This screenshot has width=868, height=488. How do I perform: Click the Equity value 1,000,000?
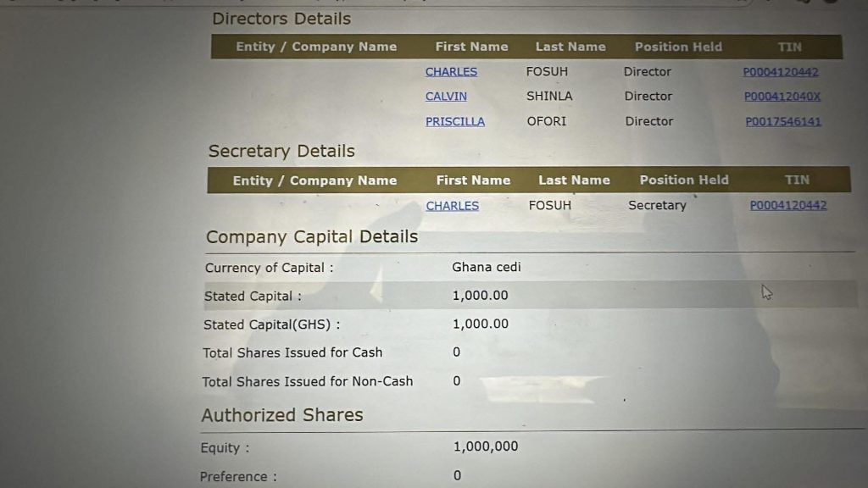point(486,446)
